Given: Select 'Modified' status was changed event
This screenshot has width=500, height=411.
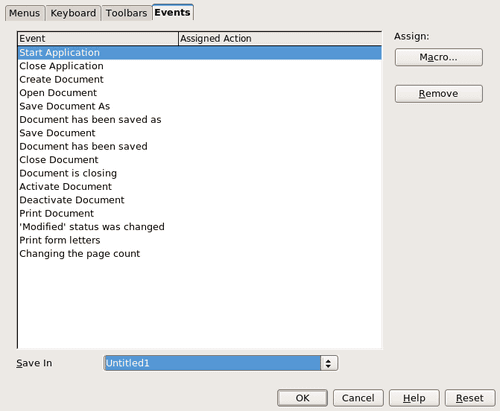Looking at the screenshot, I should [200, 227].
